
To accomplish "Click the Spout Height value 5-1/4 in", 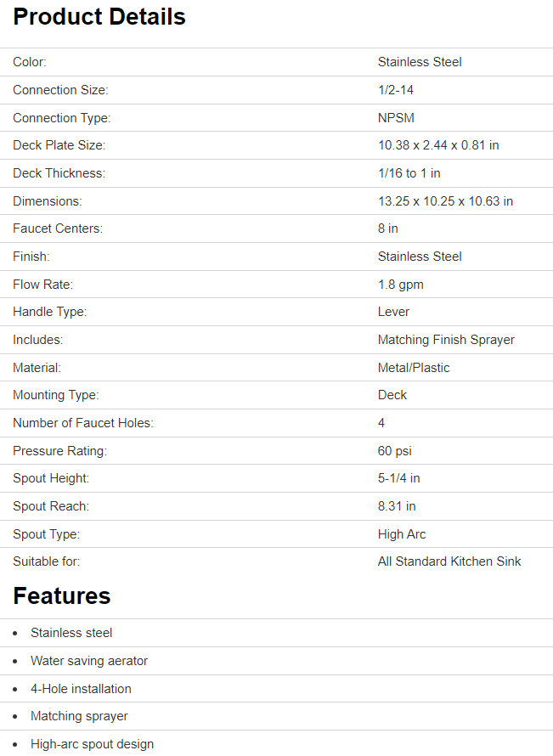I will [398, 478].
